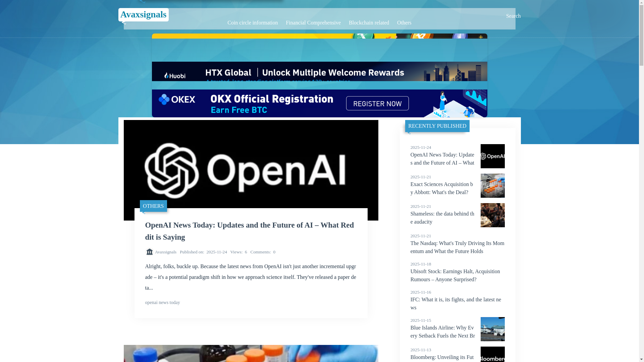Open IFC fights and latest news article

point(455,304)
